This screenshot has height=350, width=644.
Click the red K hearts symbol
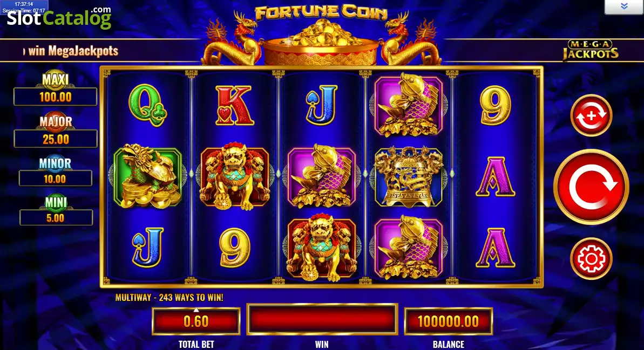coord(234,106)
